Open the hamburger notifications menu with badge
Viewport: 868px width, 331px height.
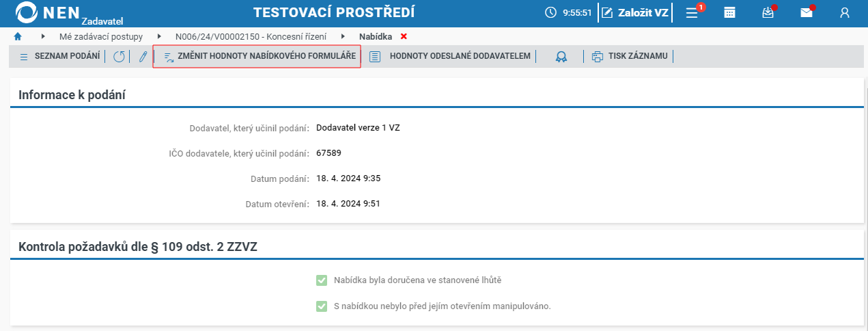pos(692,13)
